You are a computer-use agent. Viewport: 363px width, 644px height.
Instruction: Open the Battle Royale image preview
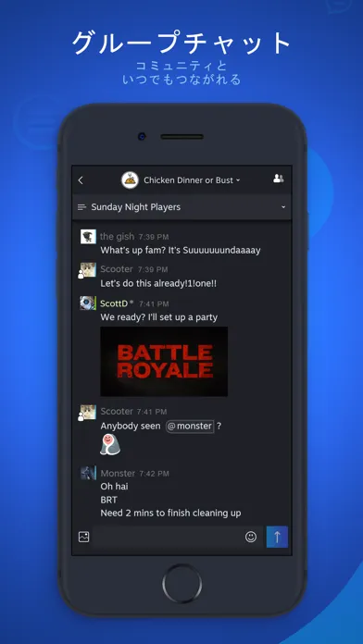pyautogui.click(x=164, y=362)
